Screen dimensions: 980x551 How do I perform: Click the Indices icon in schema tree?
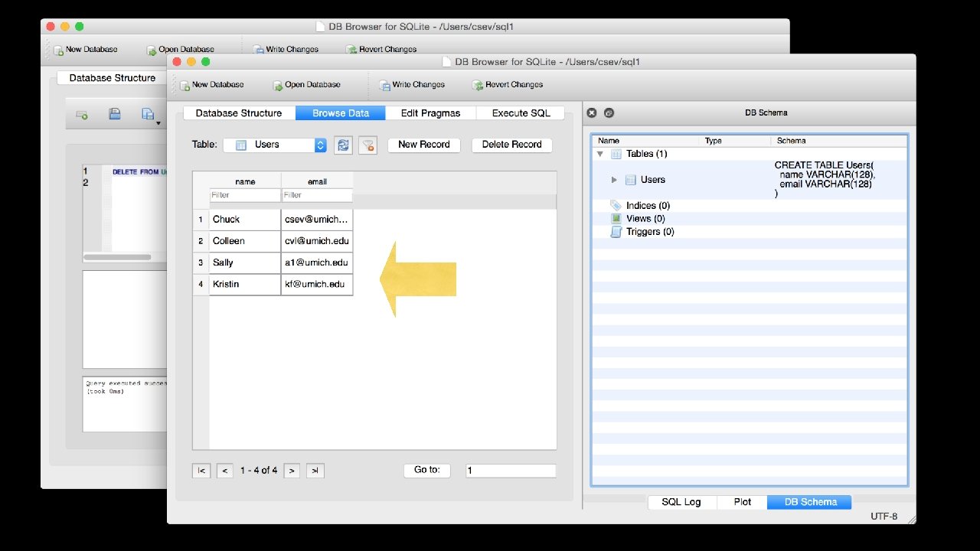(x=616, y=205)
